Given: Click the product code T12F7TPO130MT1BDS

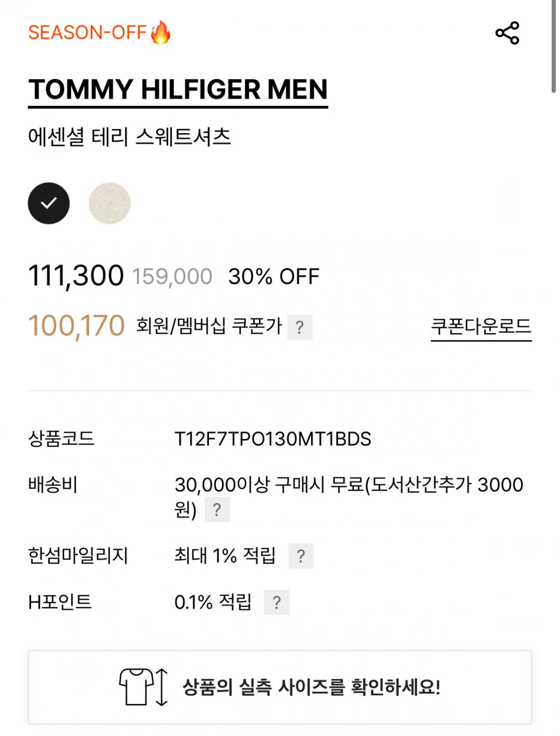Looking at the screenshot, I should tap(273, 439).
